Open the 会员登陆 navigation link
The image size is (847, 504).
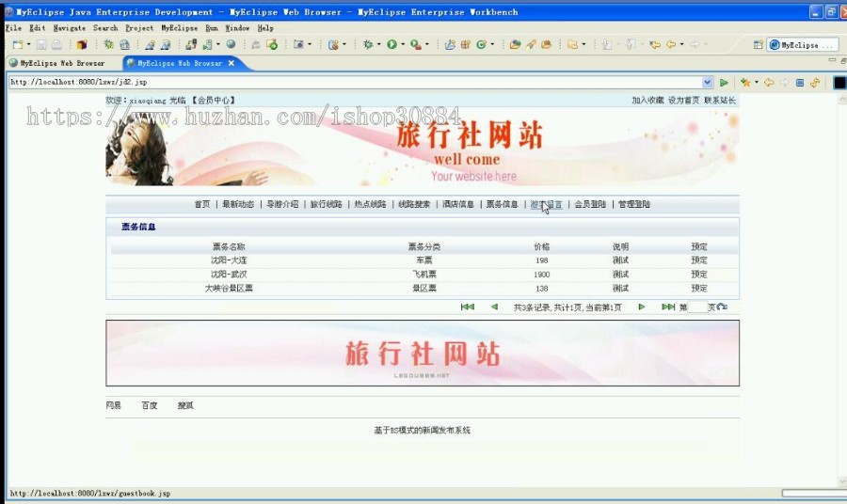tap(590, 204)
